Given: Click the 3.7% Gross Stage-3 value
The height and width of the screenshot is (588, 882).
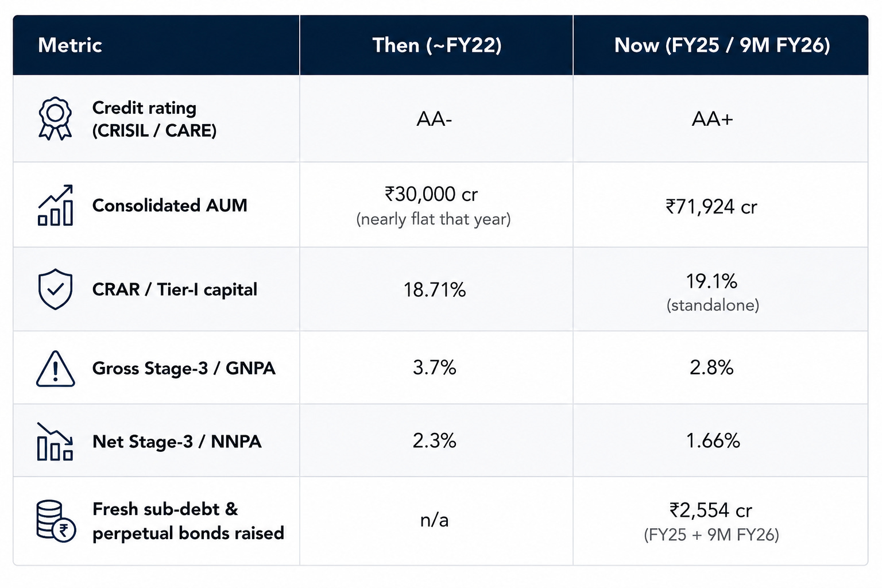Looking at the screenshot, I should (434, 367).
